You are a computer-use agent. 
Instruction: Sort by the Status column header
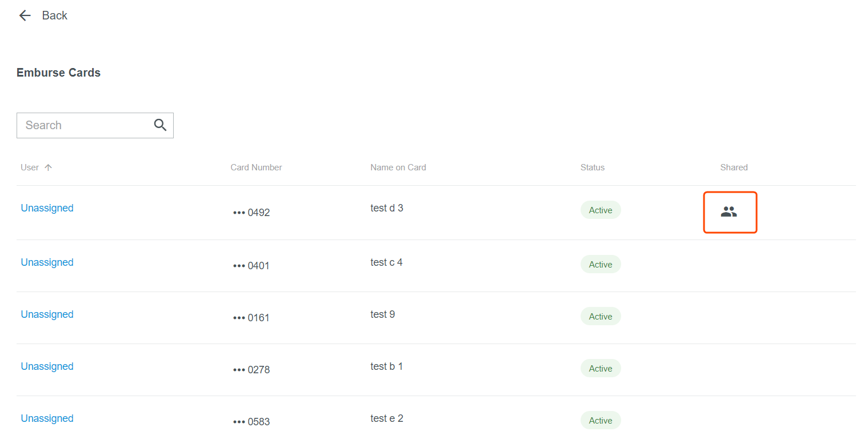592,167
